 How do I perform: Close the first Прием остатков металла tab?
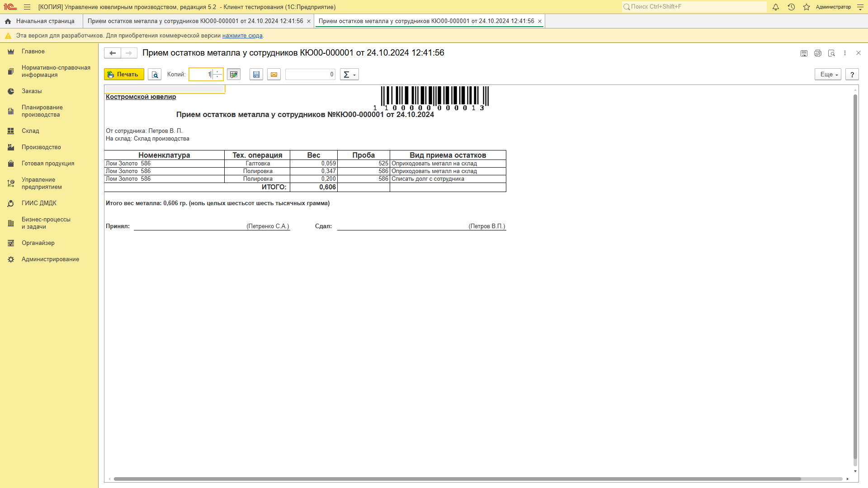309,21
